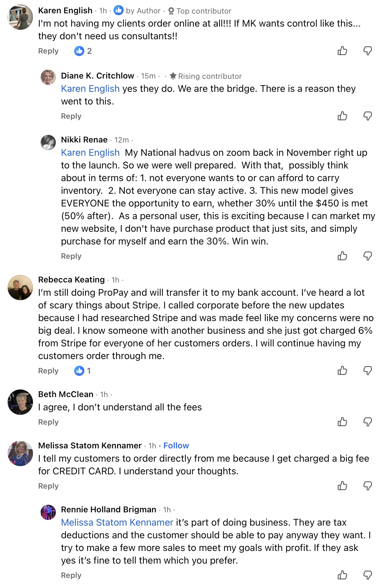Viewport: 383px width, 588px height.
Task: Open Melissa Statom Kennamer mention in Rennie's reply
Action: (117, 522)
